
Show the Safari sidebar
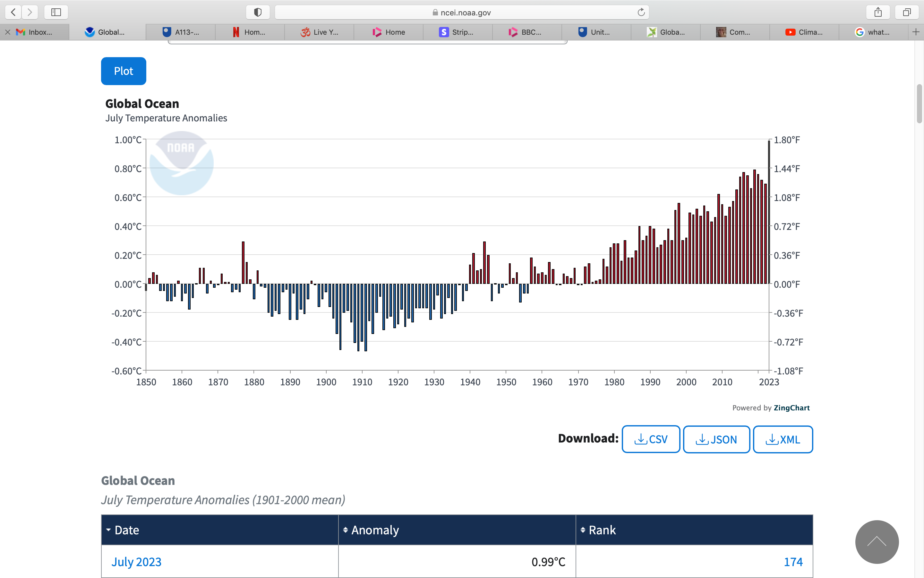(x=56, y=12)
